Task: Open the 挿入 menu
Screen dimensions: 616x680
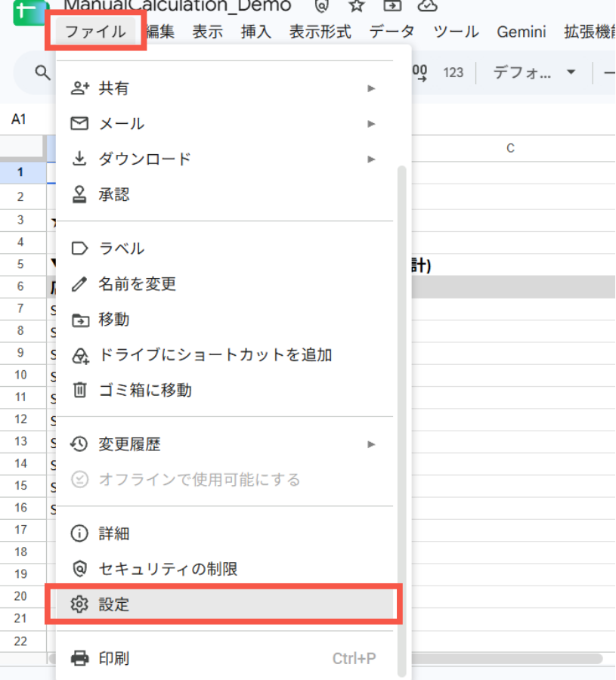Action: 256,32
